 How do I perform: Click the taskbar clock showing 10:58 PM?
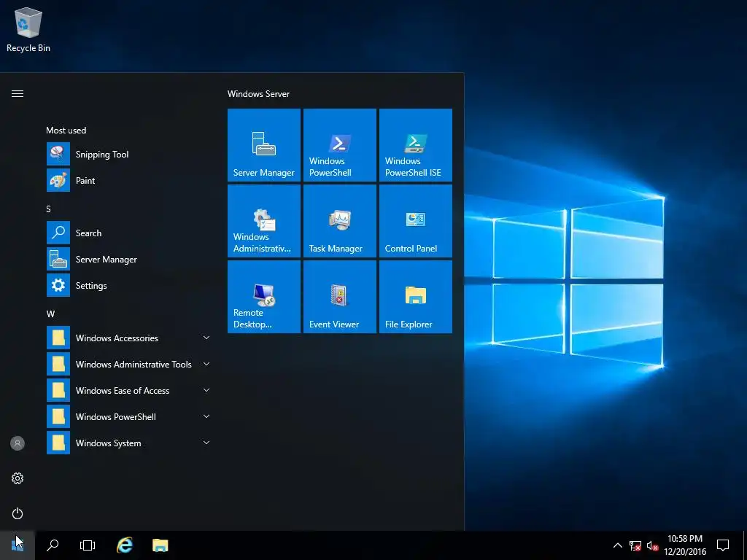[x=684, y=545]
